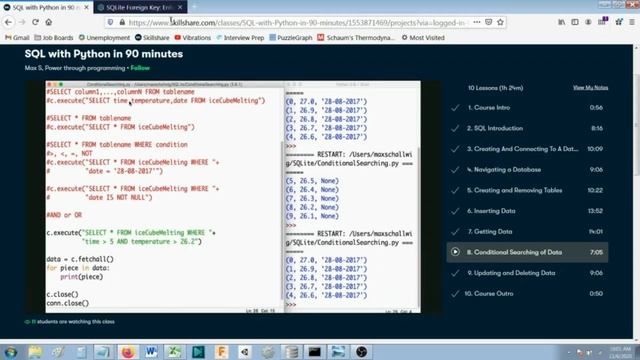Open lesson 5 Creating and Removing Tables
The width and height of the screenshot is (640, 360).
(x=527, y=190)
